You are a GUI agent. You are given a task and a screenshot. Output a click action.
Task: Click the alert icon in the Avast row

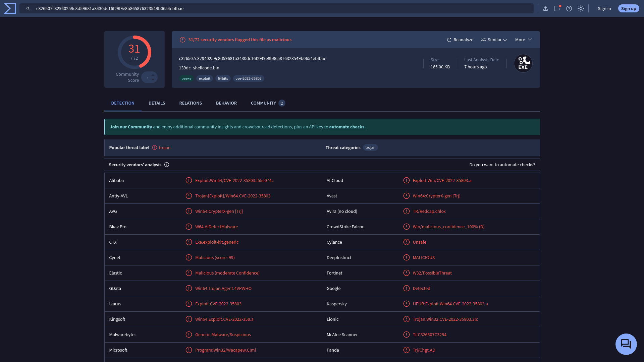[x=407, y=196]
